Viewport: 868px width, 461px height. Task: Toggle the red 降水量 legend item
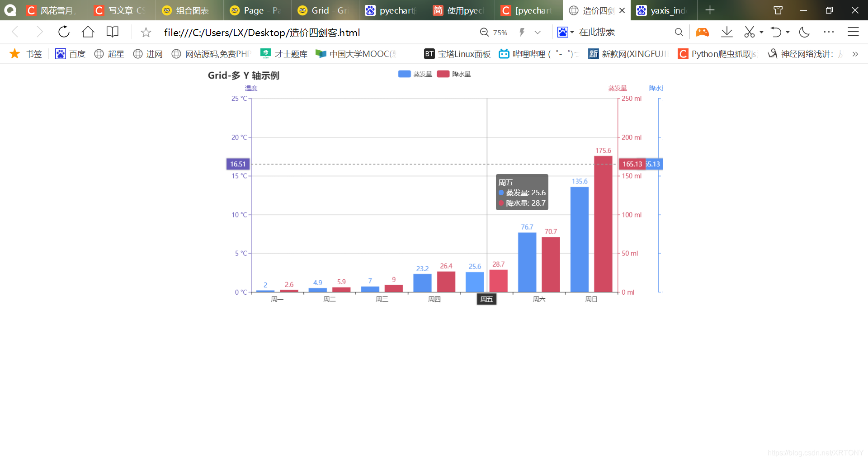coord(454,74)
